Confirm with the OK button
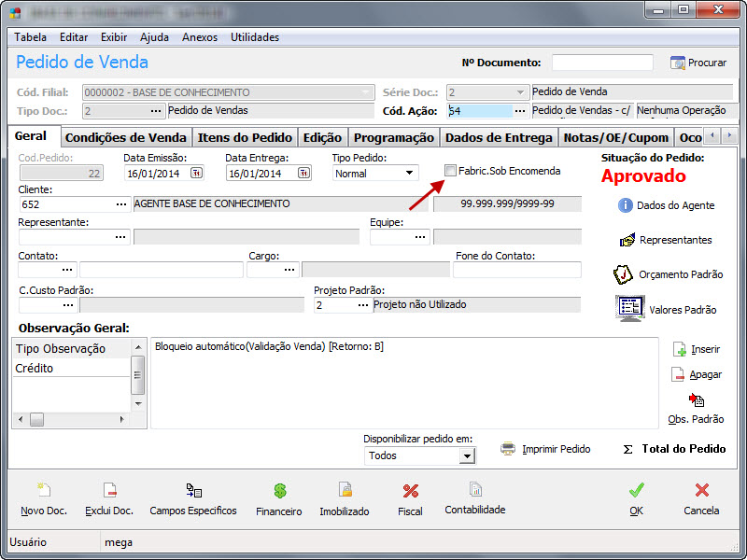Image resolution: width=747 pixels, height=560 pixels. coord(636,498)
